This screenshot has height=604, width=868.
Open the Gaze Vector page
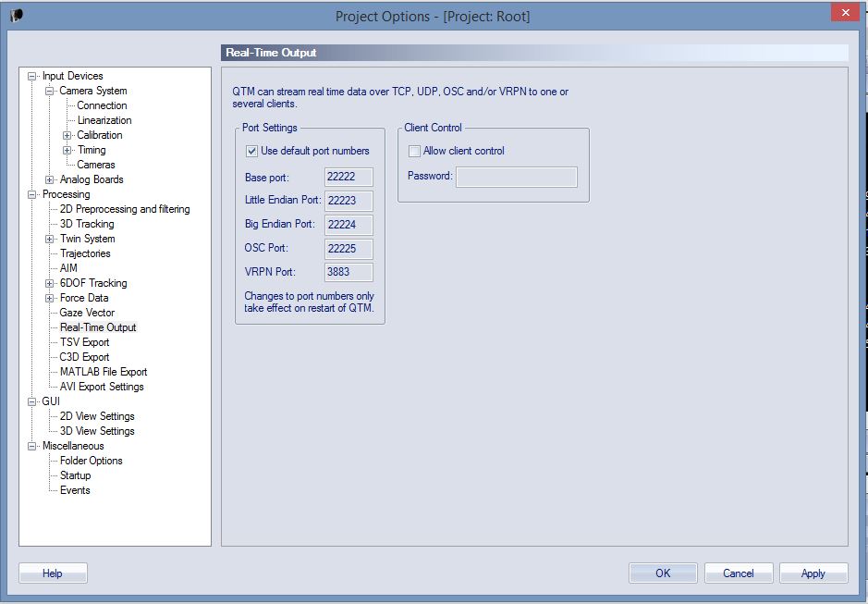[87, 313]
